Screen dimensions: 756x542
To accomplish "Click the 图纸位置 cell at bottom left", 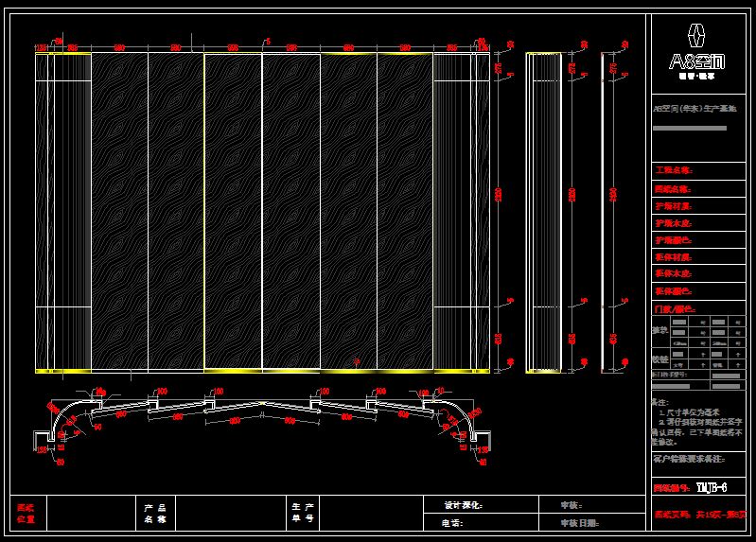I will coord(27,514).
